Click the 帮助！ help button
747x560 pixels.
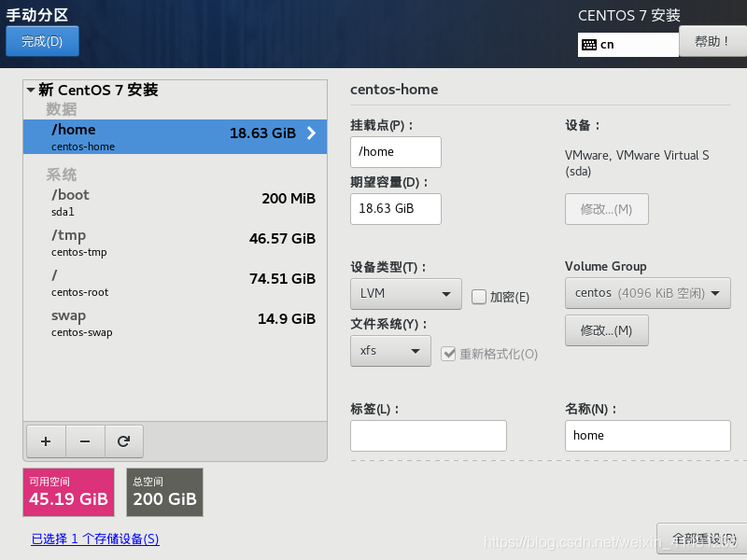[x=712, y=41]
